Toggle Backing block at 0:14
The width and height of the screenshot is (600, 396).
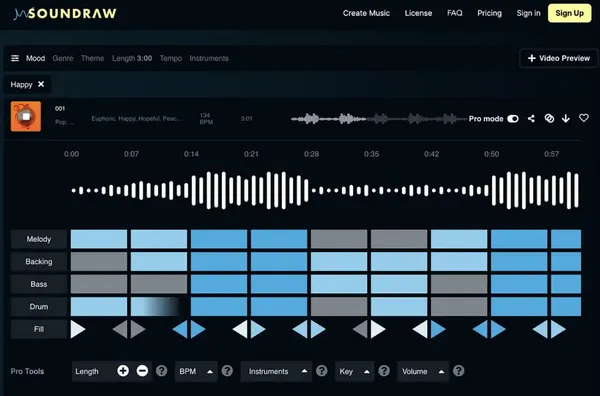point(219,261)
